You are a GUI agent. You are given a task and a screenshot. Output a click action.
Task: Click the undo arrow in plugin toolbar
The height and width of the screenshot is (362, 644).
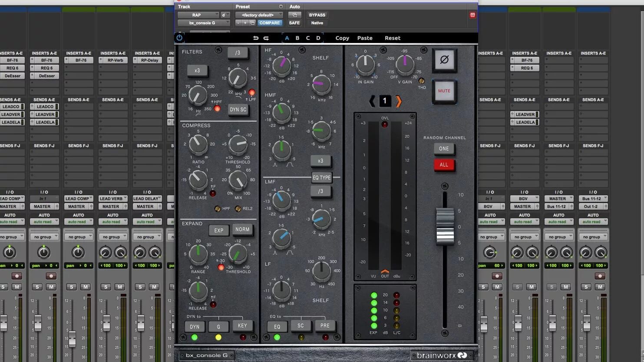tap(256, 38)
